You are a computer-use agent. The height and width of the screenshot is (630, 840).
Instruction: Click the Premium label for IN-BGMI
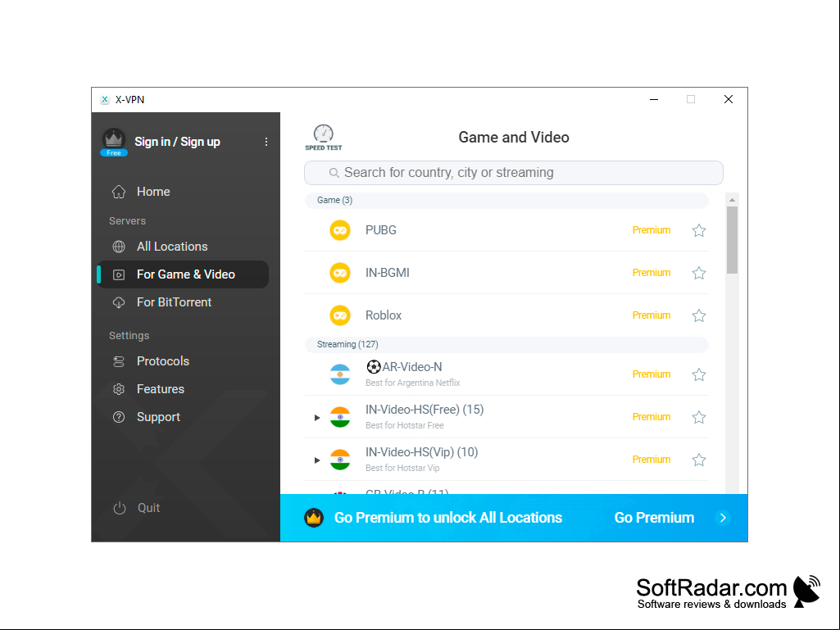pos(652,273)
